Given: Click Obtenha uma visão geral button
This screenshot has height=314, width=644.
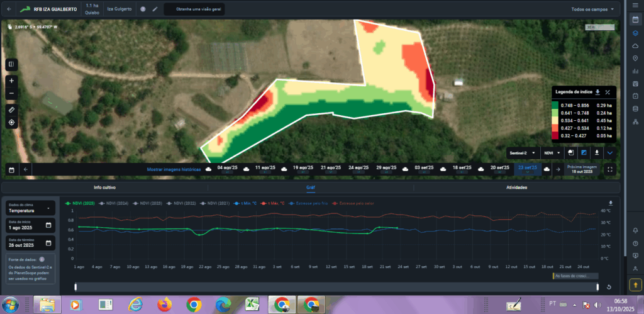Looking at the screenshot, I should [x=193, y=9].
